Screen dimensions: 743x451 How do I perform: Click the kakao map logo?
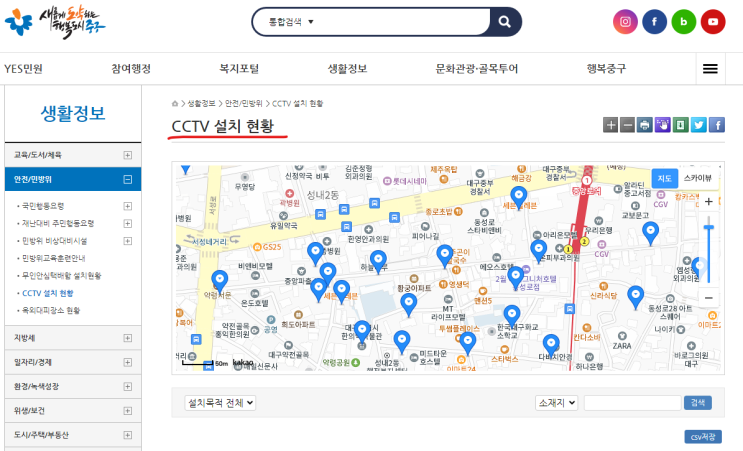[x=243, y=363]
